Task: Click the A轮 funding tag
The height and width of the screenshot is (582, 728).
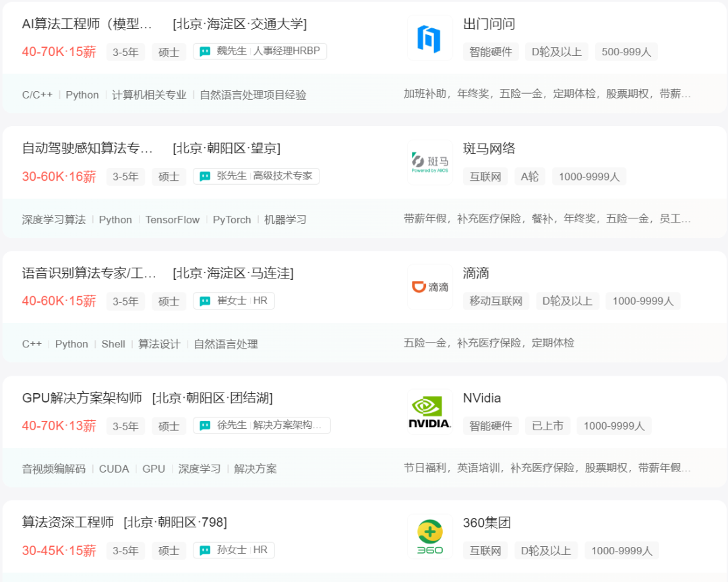Action: click(530, 177)
